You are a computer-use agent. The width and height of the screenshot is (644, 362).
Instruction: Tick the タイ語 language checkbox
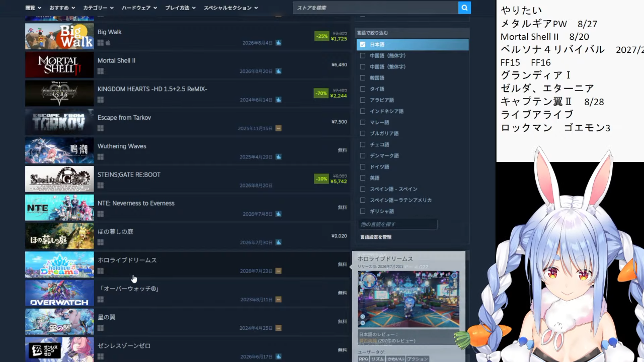363,89
